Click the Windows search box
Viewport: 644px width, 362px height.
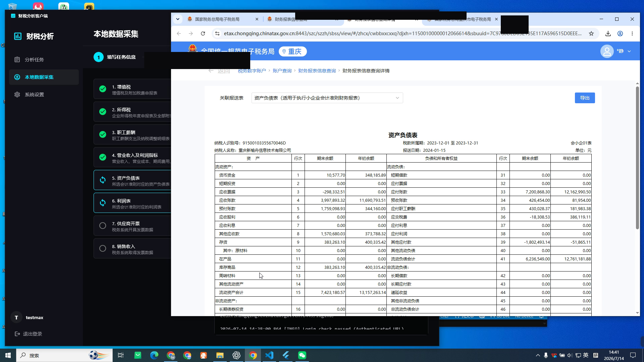pos(64,355)
